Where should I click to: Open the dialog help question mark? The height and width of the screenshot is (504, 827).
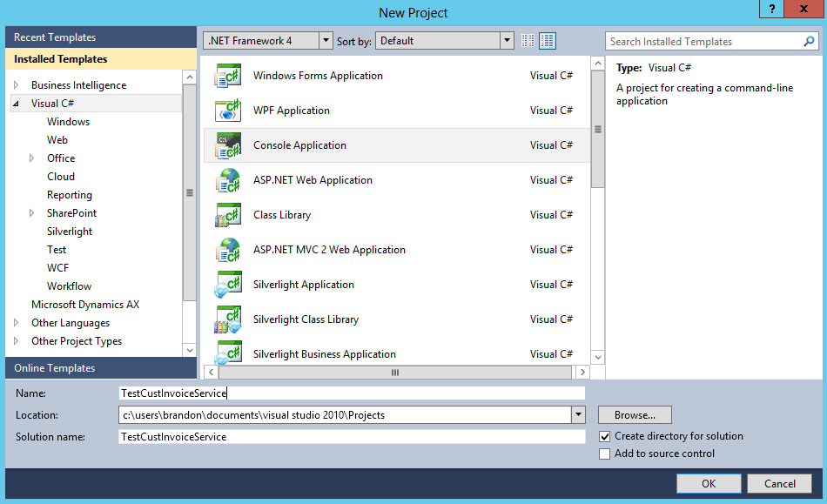[x=771, y=9]
